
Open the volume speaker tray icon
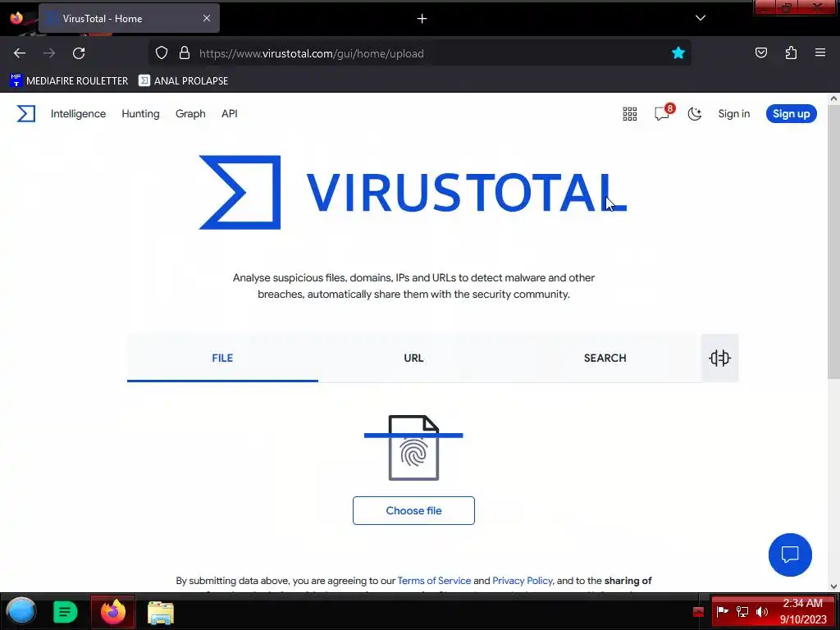click(x=762, y=611)
